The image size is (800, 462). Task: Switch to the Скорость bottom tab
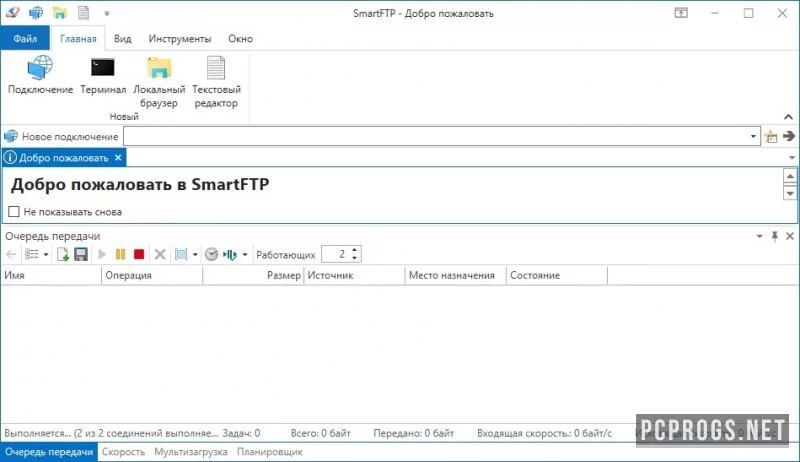(123, 452)
